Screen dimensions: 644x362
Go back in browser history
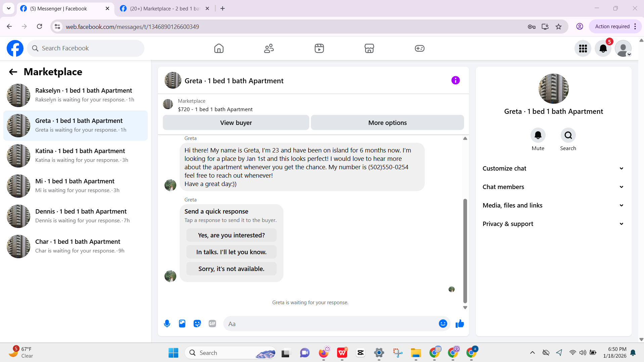9,27
